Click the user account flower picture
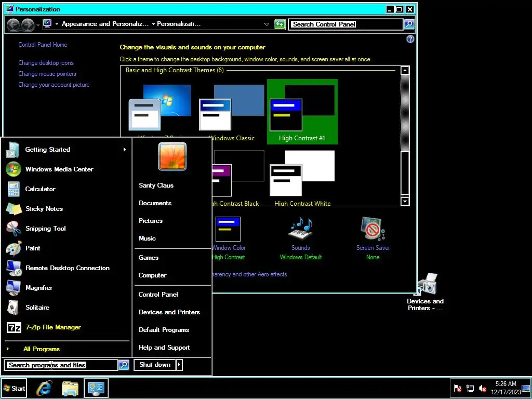 (x=172, y=156)
